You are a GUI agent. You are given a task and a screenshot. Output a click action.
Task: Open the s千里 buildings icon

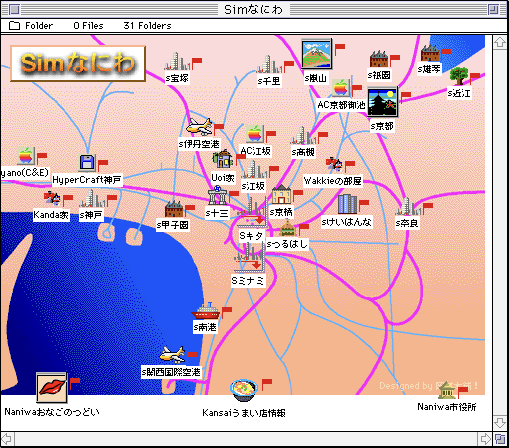(269, 64)
